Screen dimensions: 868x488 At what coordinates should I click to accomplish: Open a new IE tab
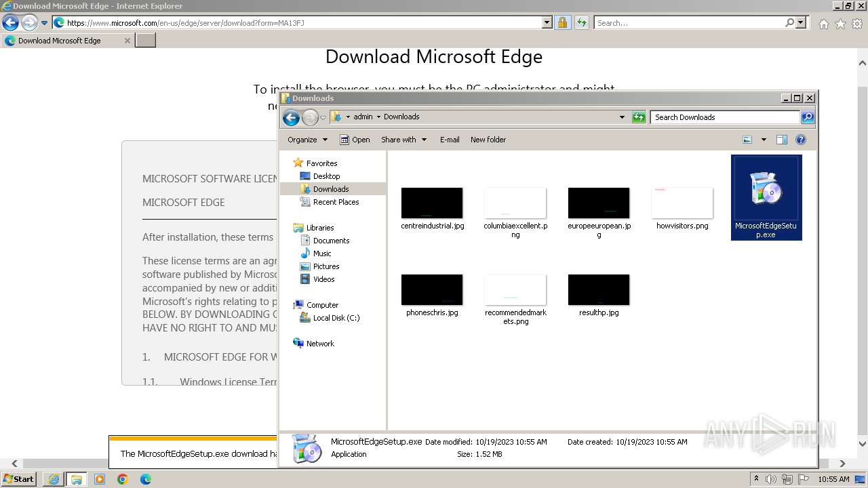tap(146, 41)
